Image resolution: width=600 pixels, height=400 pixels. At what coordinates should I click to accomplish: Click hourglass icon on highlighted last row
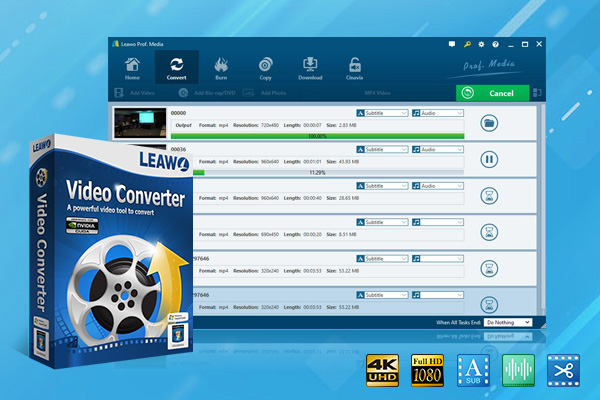(489, 305)
